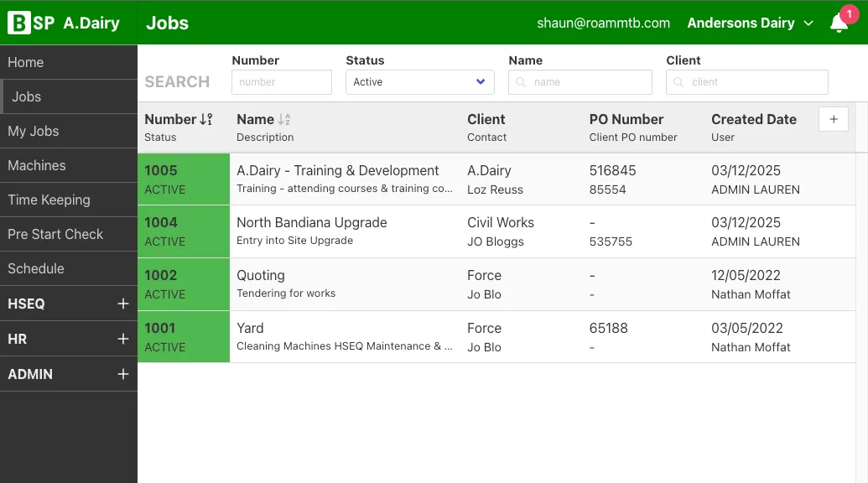Click shaun@roammtb.com email in header

click(603, 23)
